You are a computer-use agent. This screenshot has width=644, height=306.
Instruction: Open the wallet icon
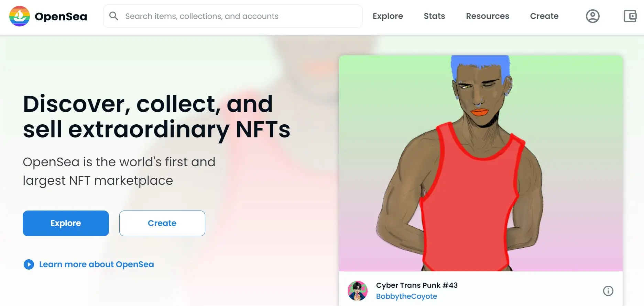[630, 16]
